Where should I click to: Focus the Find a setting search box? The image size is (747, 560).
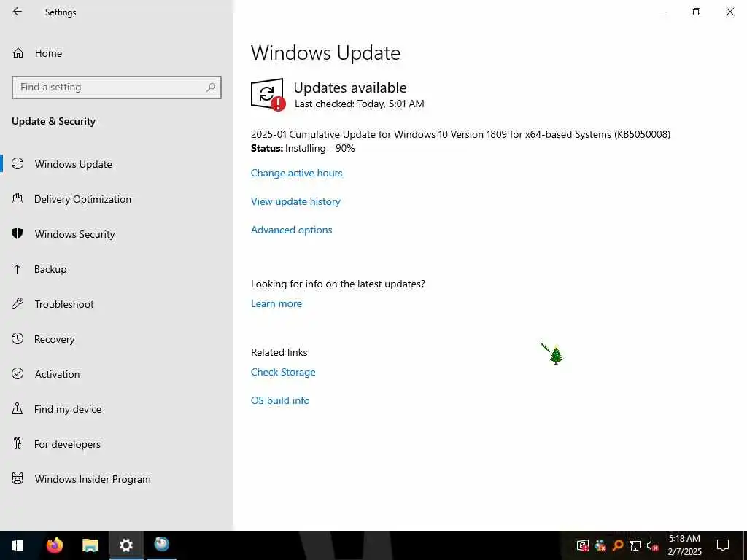(x=117, y=87)
